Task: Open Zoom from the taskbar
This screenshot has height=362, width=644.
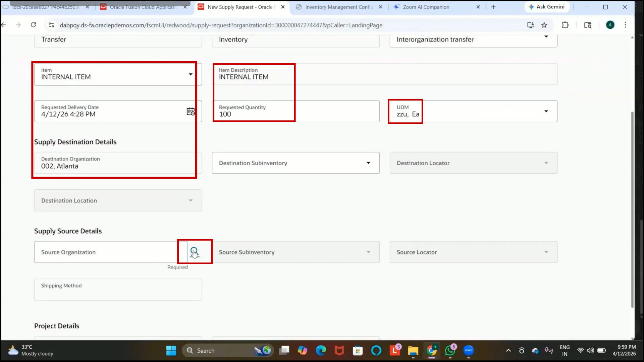Action: 469,351
